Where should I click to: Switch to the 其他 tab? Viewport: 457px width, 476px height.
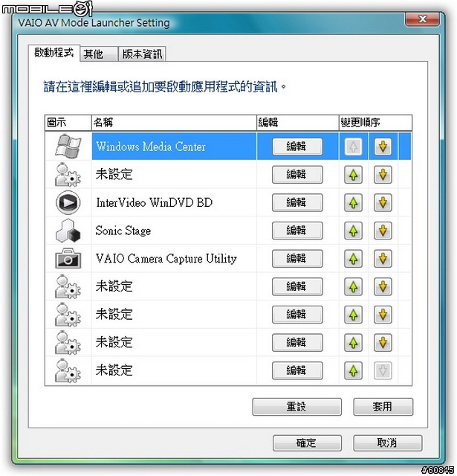[99, 54]
